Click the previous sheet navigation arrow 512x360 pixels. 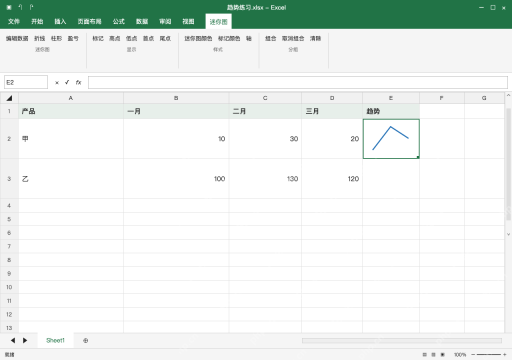(13, 340)
